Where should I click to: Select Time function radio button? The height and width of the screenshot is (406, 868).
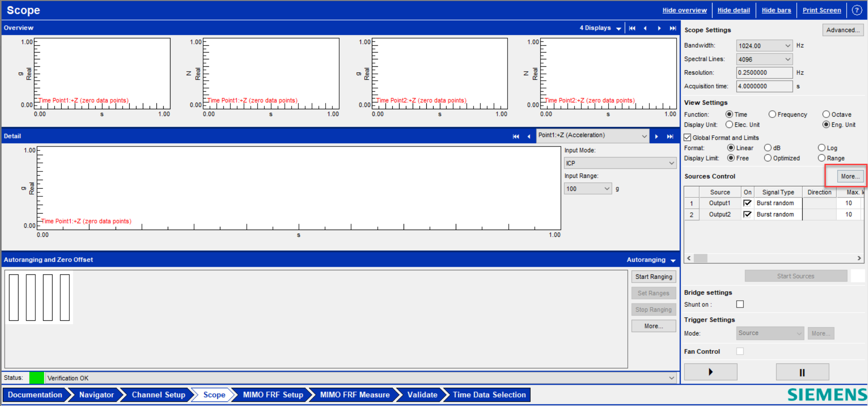(x=729, y=114)
